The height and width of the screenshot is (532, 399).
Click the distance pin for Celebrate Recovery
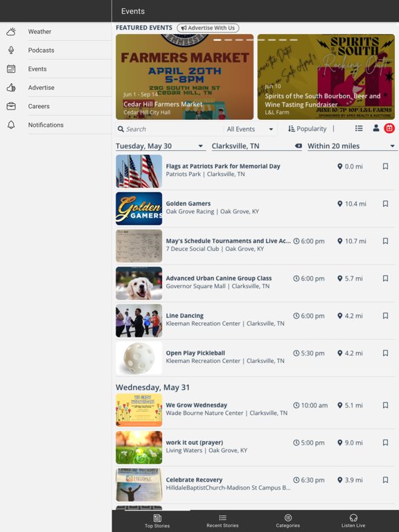(339, 480)
